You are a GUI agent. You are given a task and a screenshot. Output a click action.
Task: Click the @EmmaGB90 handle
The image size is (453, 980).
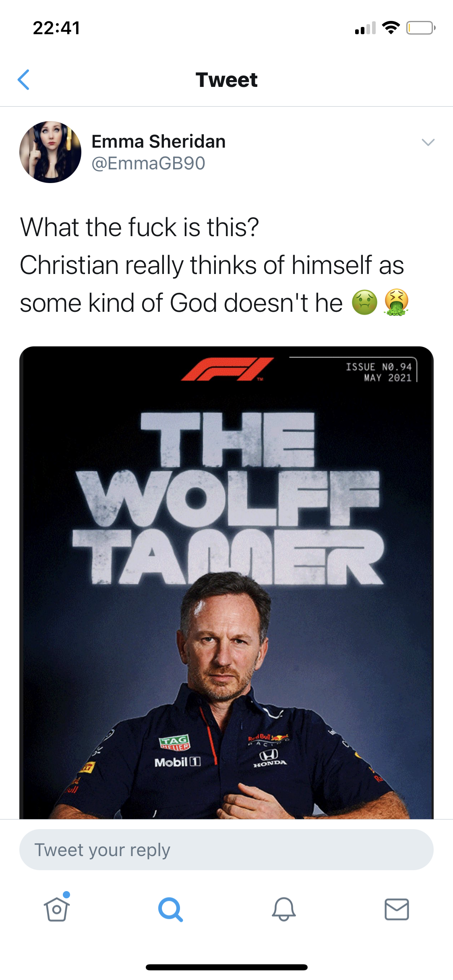(149, 163)
